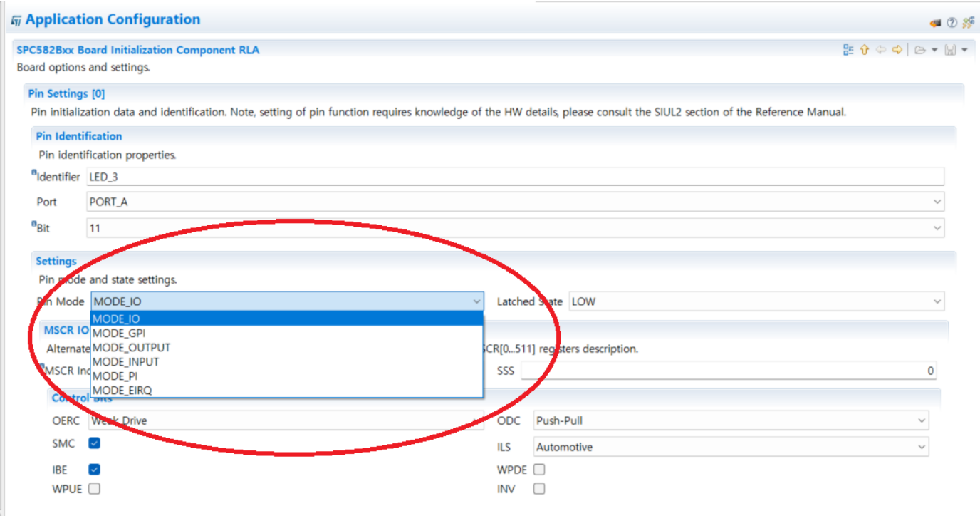Screen dimensions: 980x516
Task: Click the SPC582Bxx Board Initialization Component link
Action: pyautogui.click(x=136, y=50)
